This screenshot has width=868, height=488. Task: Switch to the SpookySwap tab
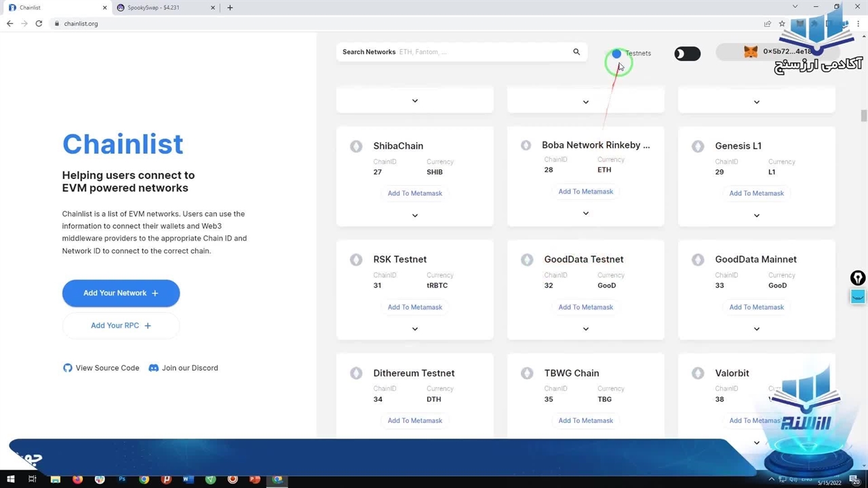165,7
